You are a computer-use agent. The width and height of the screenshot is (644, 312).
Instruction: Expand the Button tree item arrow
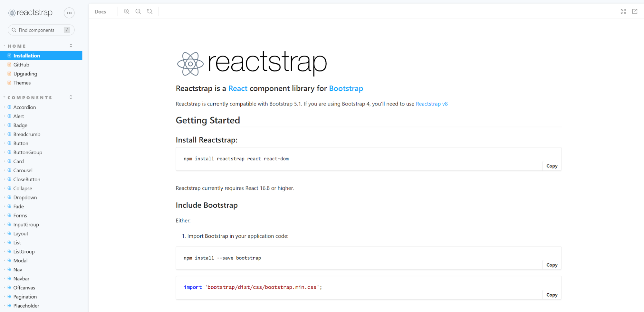(4, 143)
